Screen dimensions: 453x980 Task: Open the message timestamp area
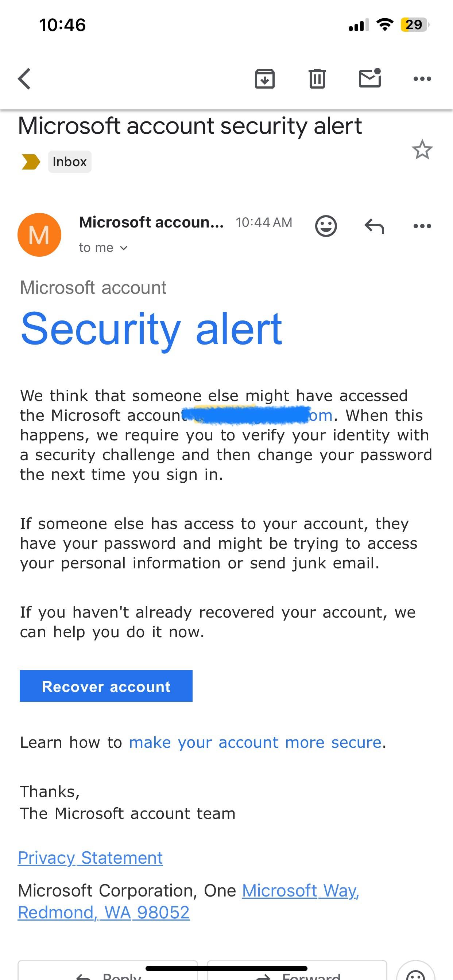pyautogui.click(x=264, y=222)
